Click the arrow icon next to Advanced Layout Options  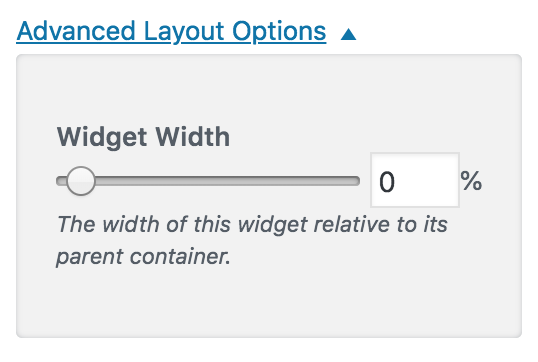[348, 34]
